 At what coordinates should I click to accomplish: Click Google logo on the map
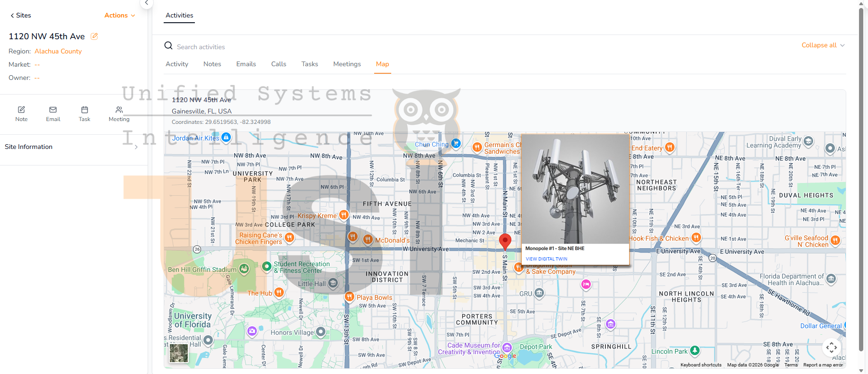pos(506,356)
